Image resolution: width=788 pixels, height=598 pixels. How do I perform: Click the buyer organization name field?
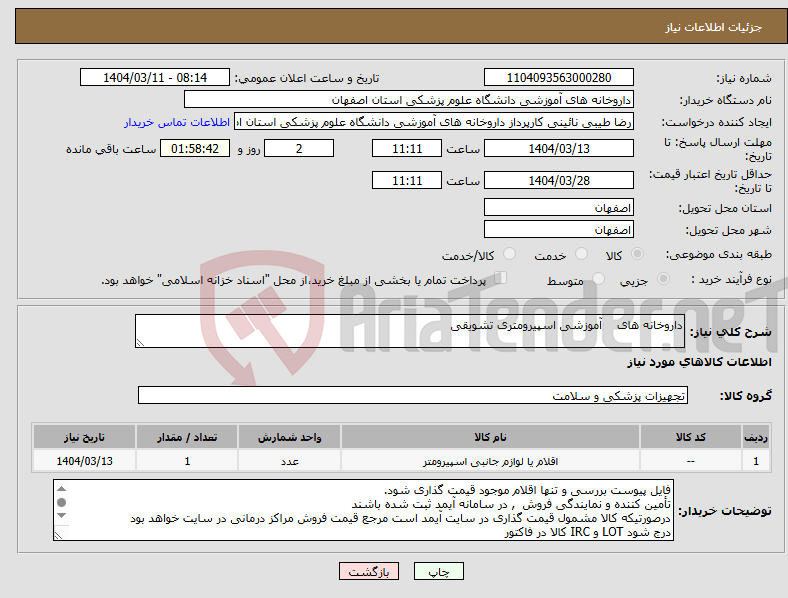pyautogui.click(x=409, y=99)
